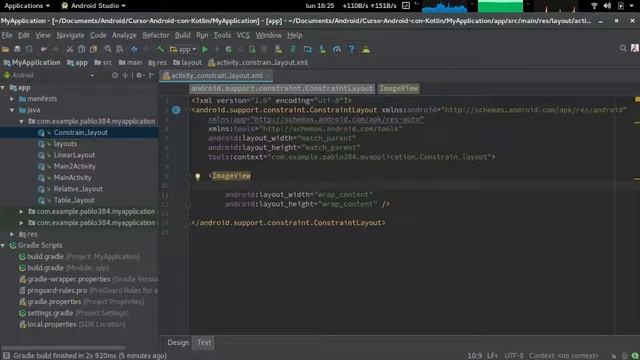Open the Applications menu in top panel
This screenshot has height=360, width=640.
coord(27,6)
